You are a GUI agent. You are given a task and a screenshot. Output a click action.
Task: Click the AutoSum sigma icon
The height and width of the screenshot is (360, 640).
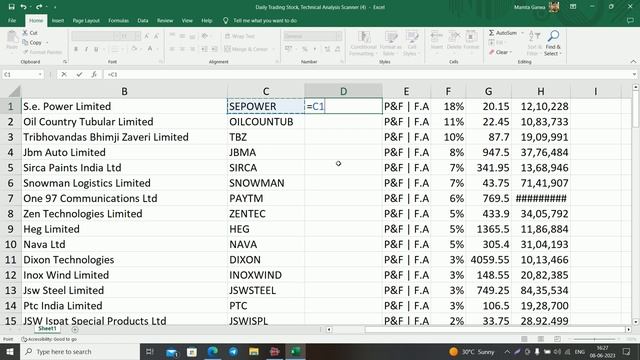tap(491, 33)
